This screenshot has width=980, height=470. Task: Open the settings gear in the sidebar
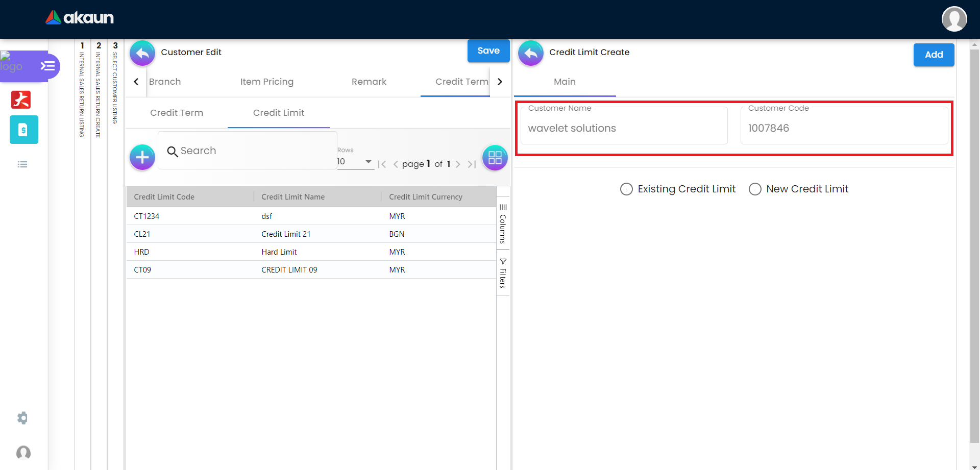(22, 418)
